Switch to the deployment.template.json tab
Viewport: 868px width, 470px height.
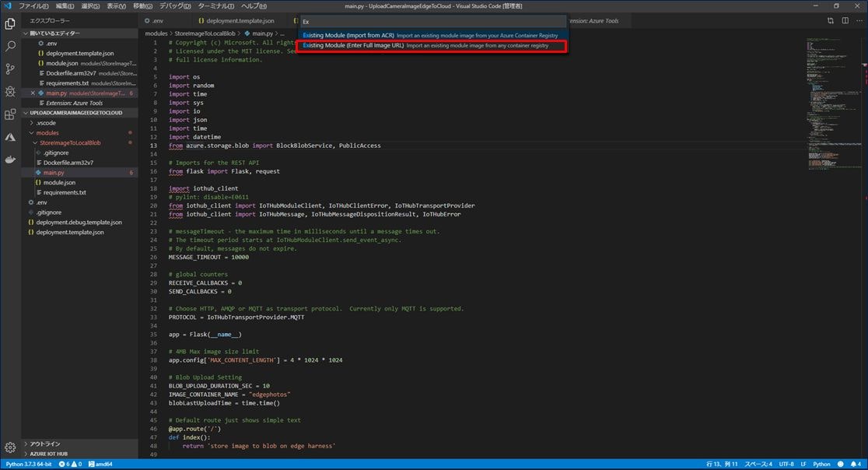[x=241, y=22]
